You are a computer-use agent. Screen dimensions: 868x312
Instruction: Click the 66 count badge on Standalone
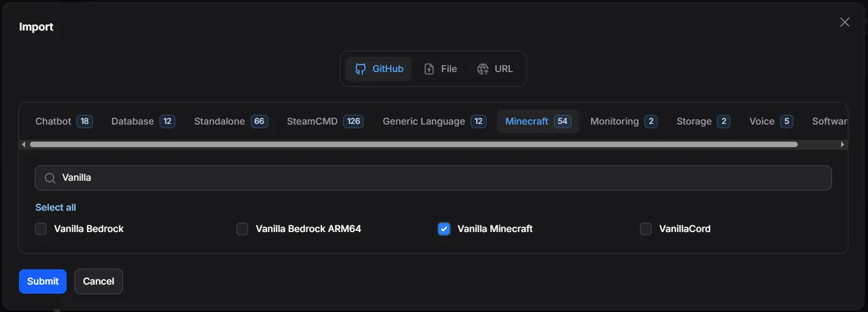pos(259,122)
